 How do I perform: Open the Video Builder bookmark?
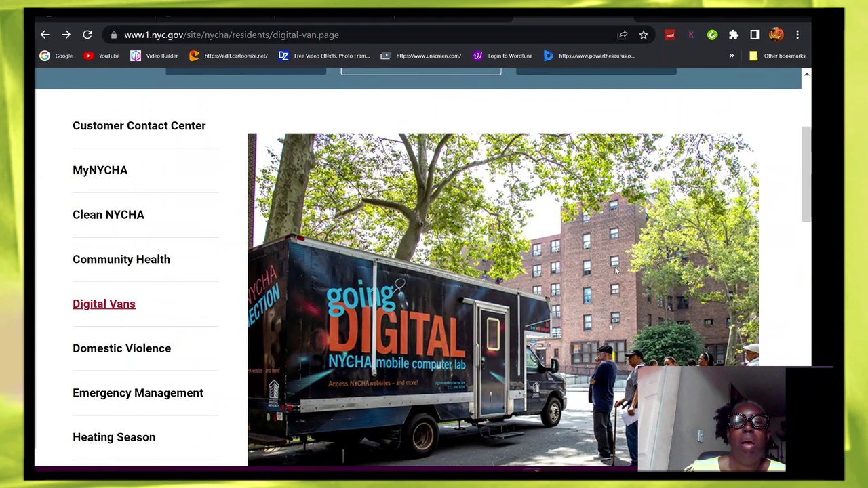(154, 56)
